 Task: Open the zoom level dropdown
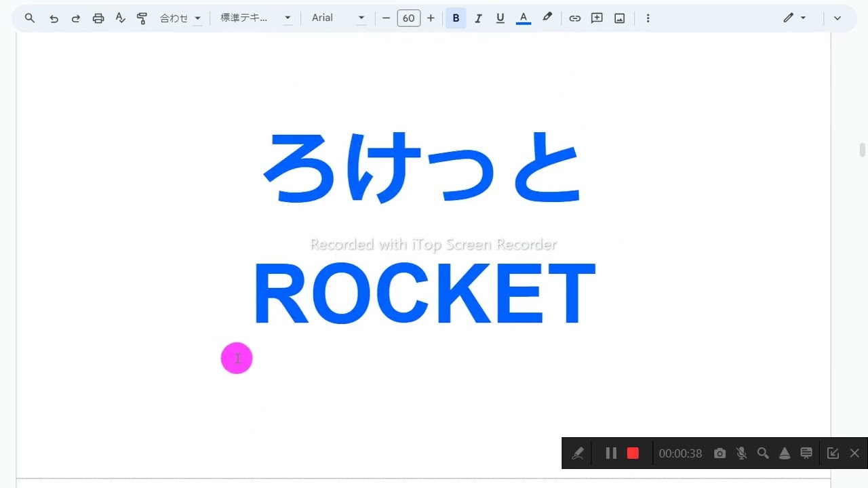(180, 18)
